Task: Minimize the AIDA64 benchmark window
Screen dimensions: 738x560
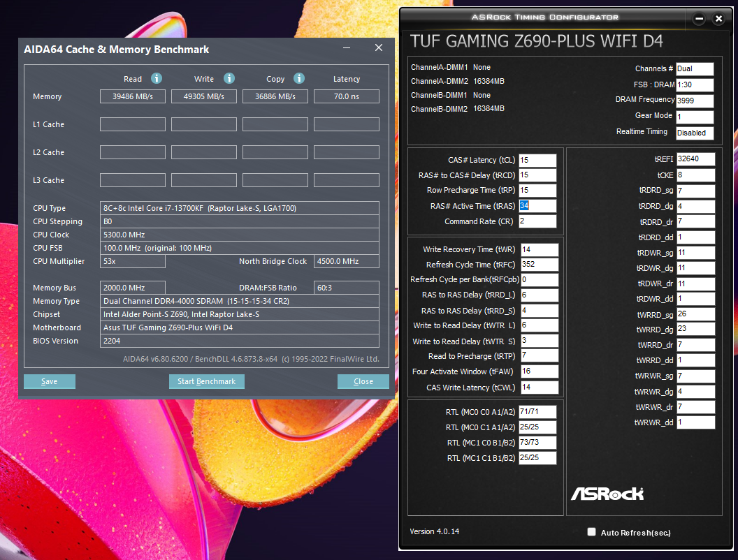Action: [x=347, y=48]
